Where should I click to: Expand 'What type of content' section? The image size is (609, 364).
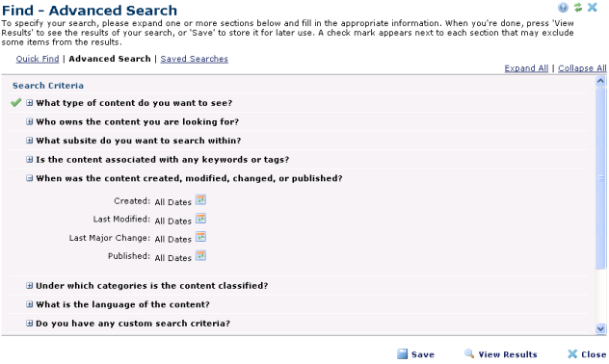tap(30, 103)
